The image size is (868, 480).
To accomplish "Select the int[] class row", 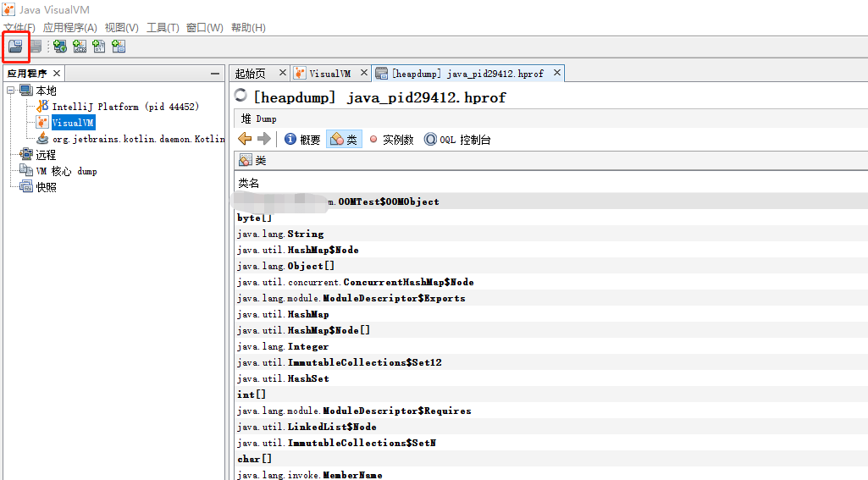I will pyautogui.click(x=550, y=394).
